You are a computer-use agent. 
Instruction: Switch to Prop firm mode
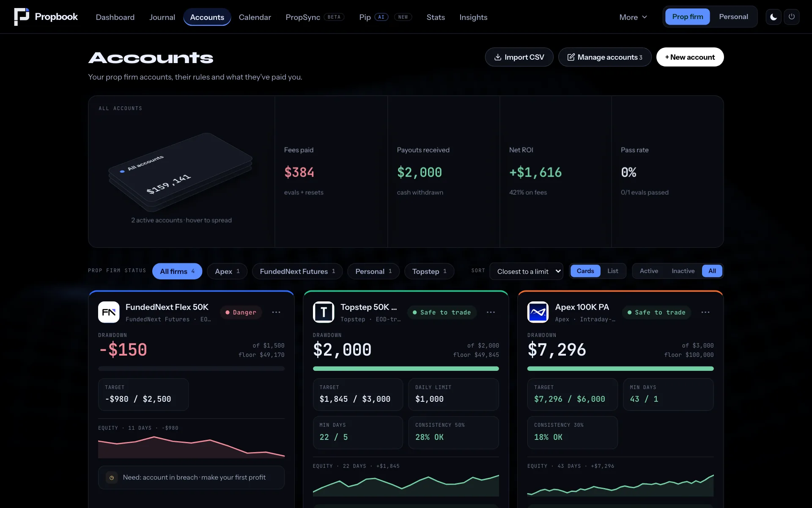pyautogui.click(x=688, y=17)
